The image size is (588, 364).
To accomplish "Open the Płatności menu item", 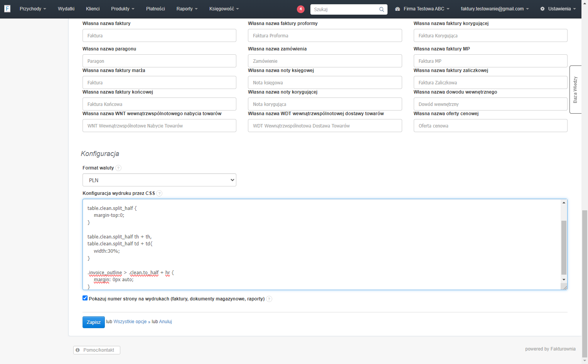I will click(155, 9).
